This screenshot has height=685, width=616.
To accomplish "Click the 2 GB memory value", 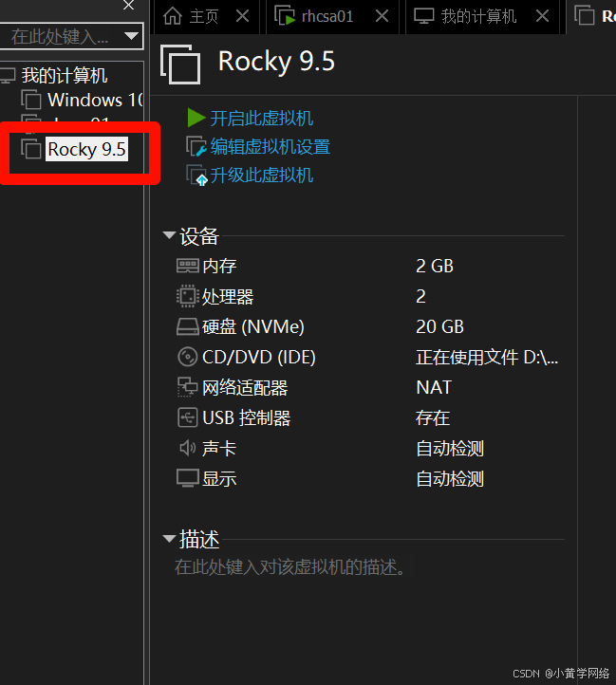I will (435, 266).
